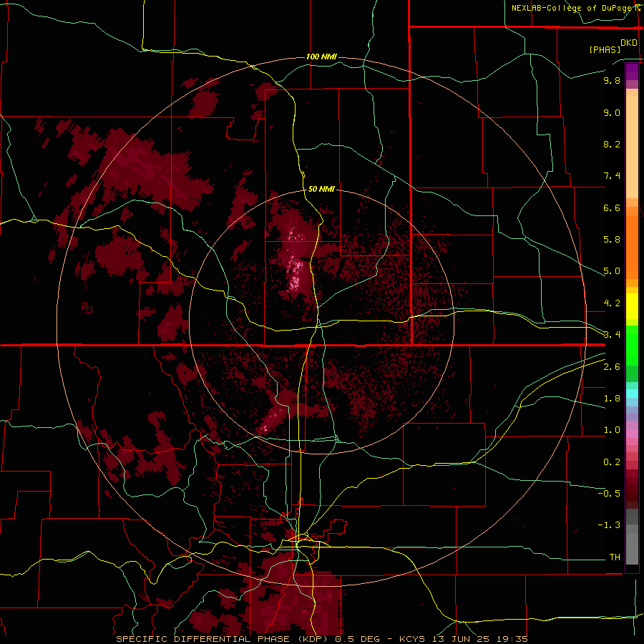Click the 3.4 scale value

tap(612, 335)
